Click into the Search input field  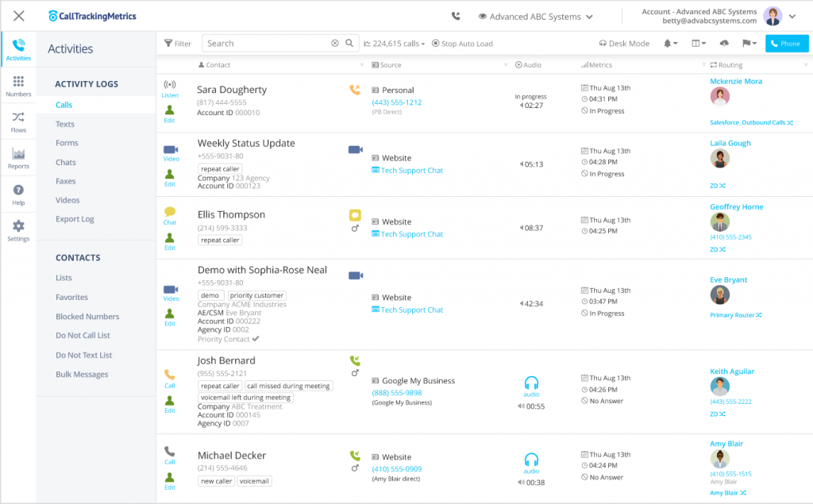(266, 44)
